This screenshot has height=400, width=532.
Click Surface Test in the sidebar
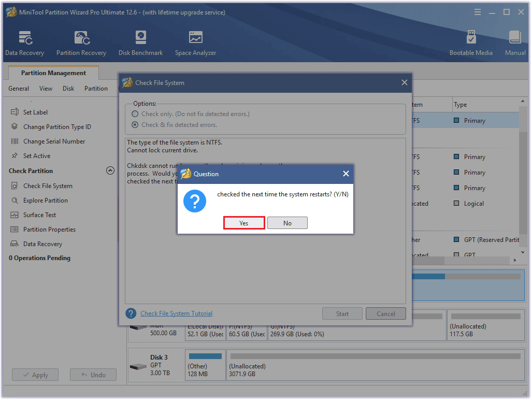(39, 215)
